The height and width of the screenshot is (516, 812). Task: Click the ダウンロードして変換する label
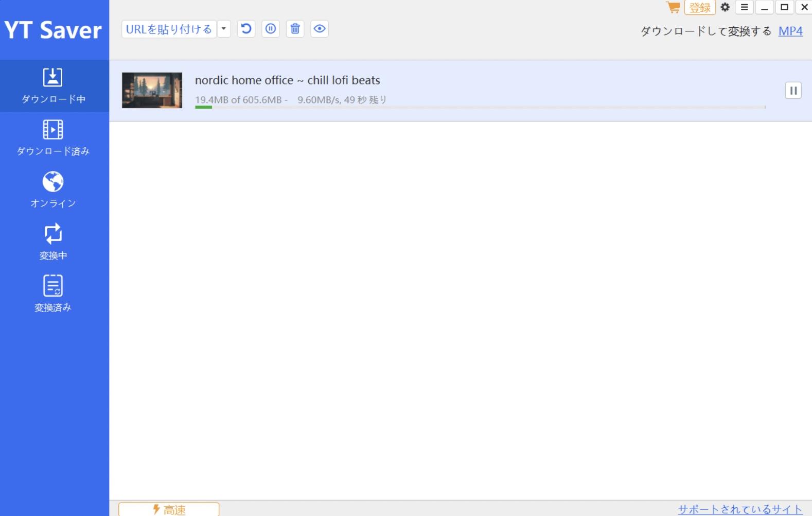(706, 31)
